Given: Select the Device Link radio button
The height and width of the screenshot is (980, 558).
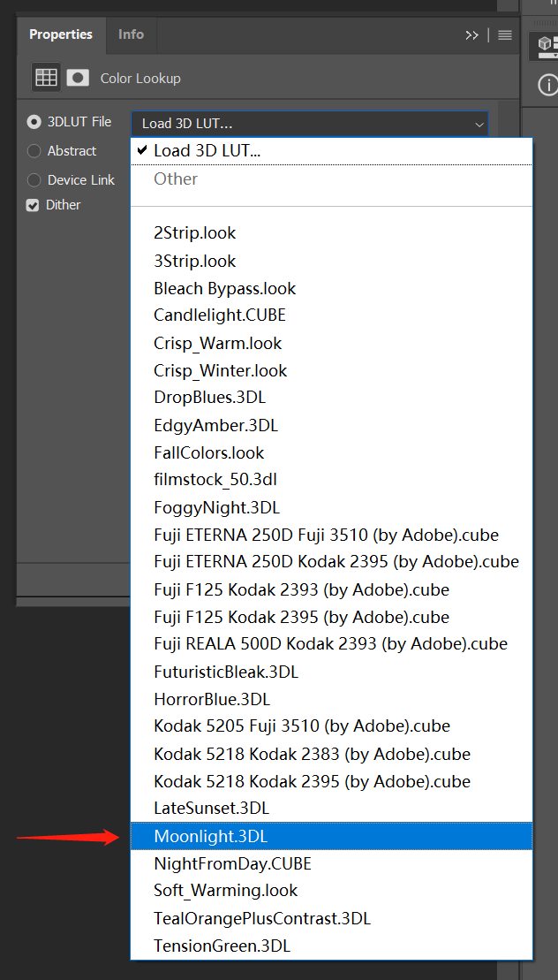Looking at the screenshot, I should pyautogui.click(x=34, y=180).
